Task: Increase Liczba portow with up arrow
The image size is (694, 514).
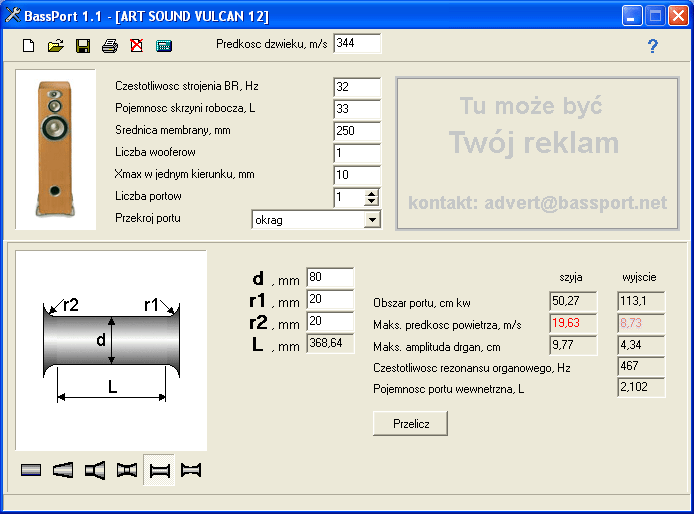Action: (x=372, y=193)
